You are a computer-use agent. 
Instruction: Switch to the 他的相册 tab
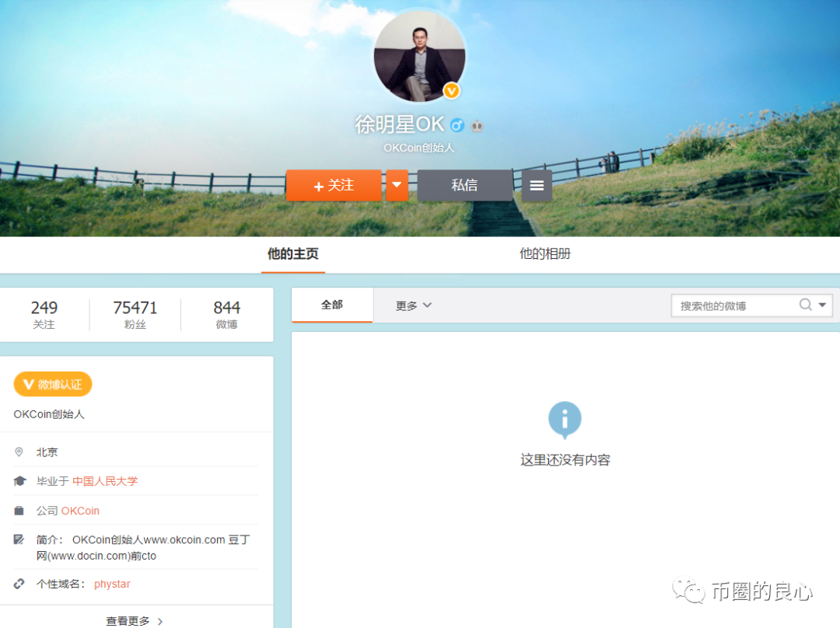tap(544, 255)
